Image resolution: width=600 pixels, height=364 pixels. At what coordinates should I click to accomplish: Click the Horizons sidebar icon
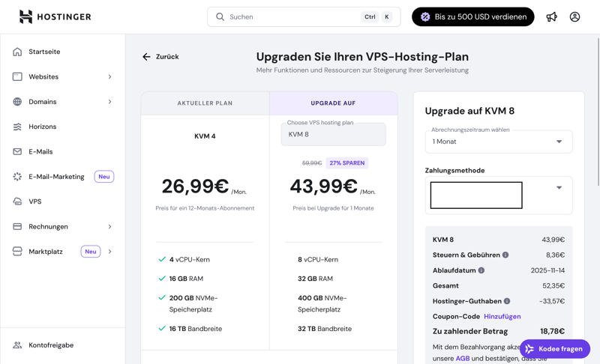coord(17,127)
